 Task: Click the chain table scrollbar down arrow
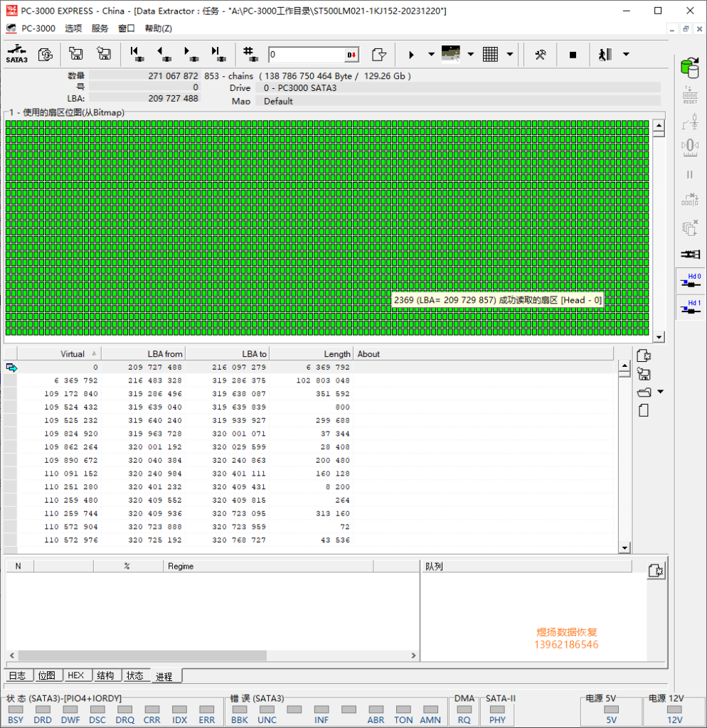tap(624, 548)
